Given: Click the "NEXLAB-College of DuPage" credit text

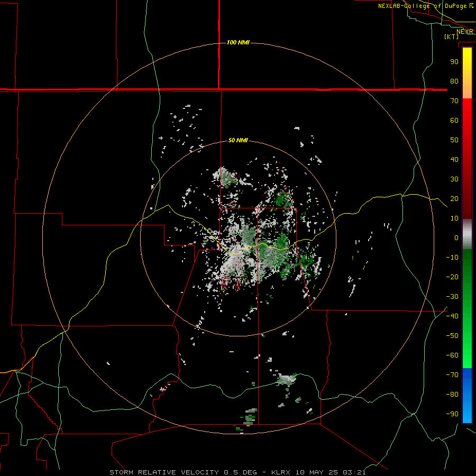Looking at the screenshot, I should click(x=423, y=6).
